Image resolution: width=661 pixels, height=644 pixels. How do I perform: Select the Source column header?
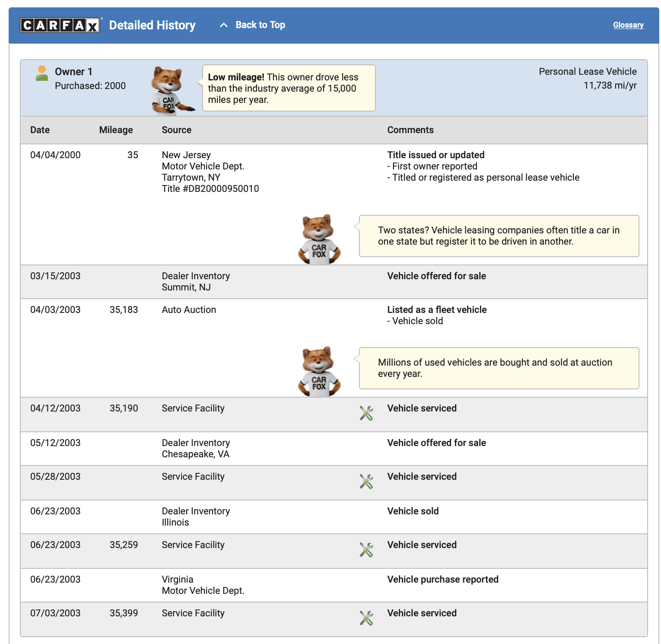point(177,130)
